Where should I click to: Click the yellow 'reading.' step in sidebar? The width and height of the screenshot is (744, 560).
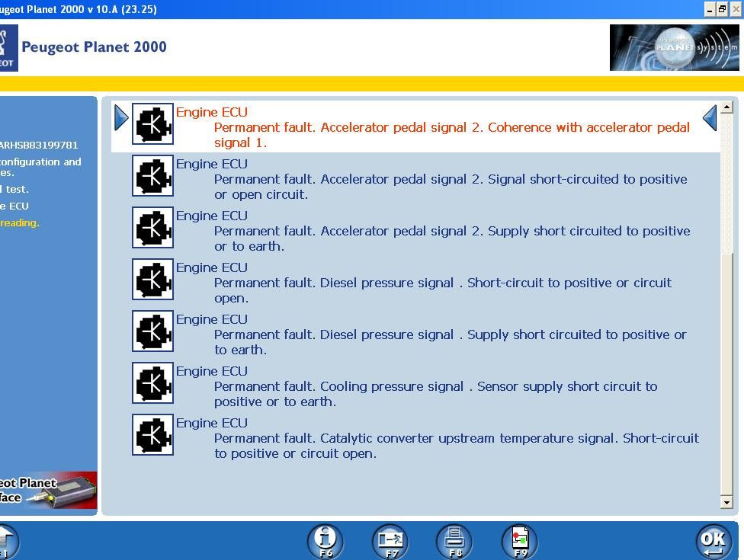(x=20, y=223)
